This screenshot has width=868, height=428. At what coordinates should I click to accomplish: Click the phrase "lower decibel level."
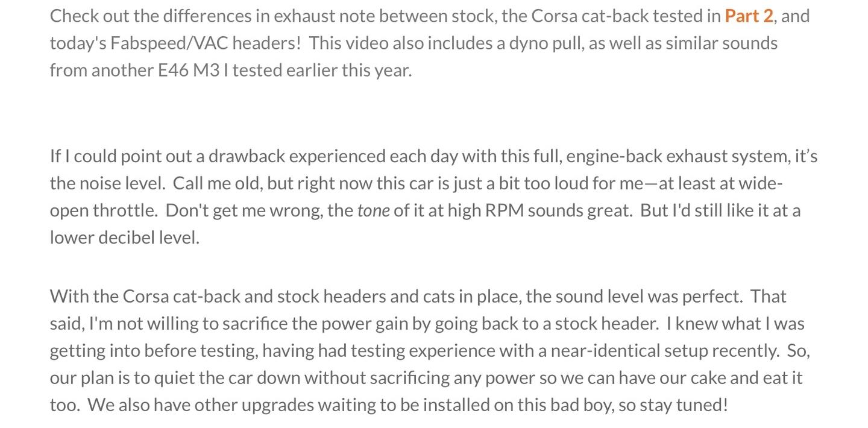pos(124,238)
